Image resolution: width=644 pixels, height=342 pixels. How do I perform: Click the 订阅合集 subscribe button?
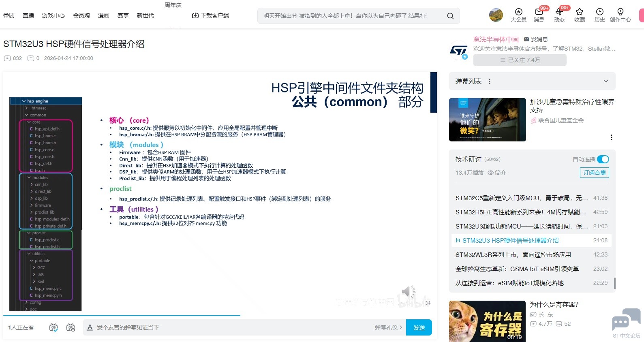[x=595, y=173]
